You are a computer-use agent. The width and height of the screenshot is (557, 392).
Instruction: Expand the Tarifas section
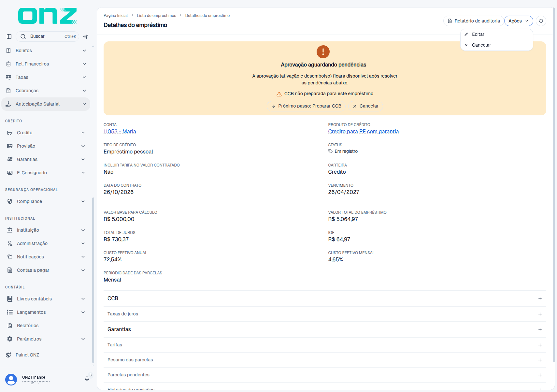(x=325, y=345)
